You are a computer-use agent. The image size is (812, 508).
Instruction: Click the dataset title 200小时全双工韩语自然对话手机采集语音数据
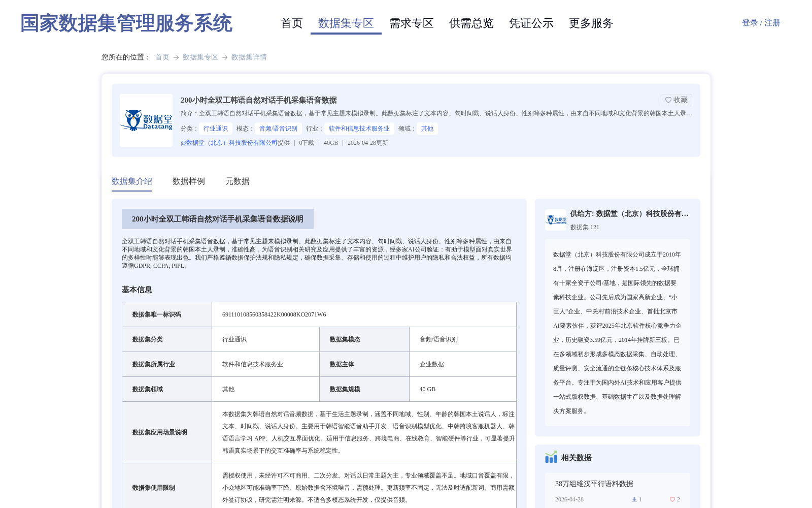[259, 100]
